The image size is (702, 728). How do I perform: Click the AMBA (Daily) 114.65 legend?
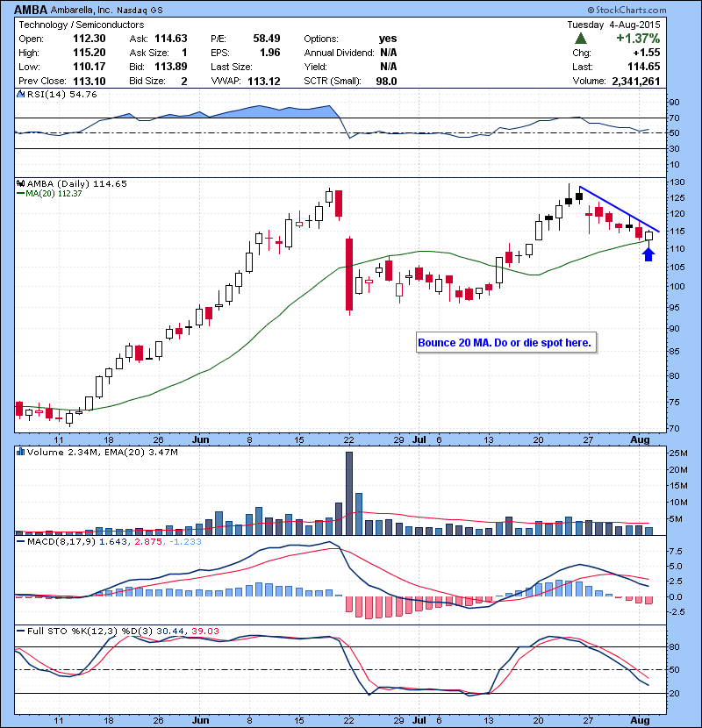(x=76, y=183)
